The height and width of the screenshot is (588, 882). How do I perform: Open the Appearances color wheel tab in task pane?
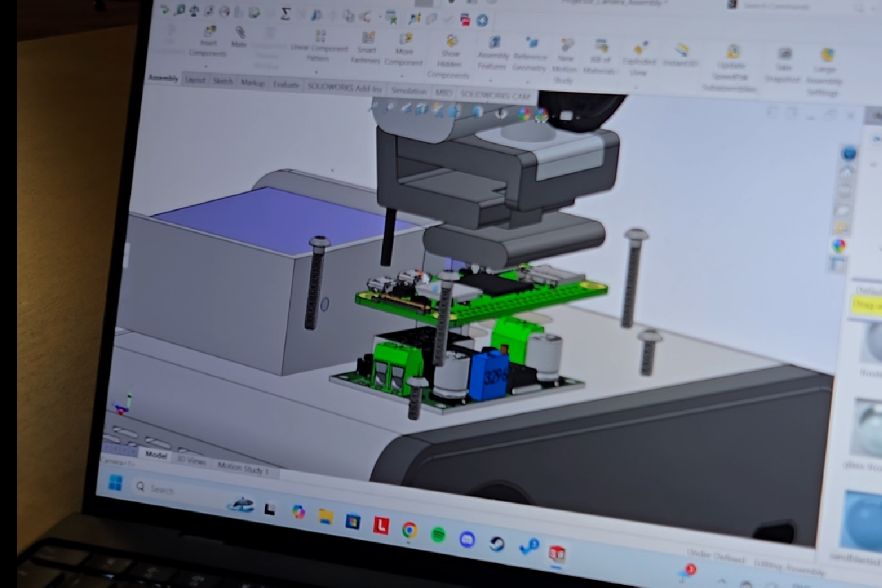(839, 245)
